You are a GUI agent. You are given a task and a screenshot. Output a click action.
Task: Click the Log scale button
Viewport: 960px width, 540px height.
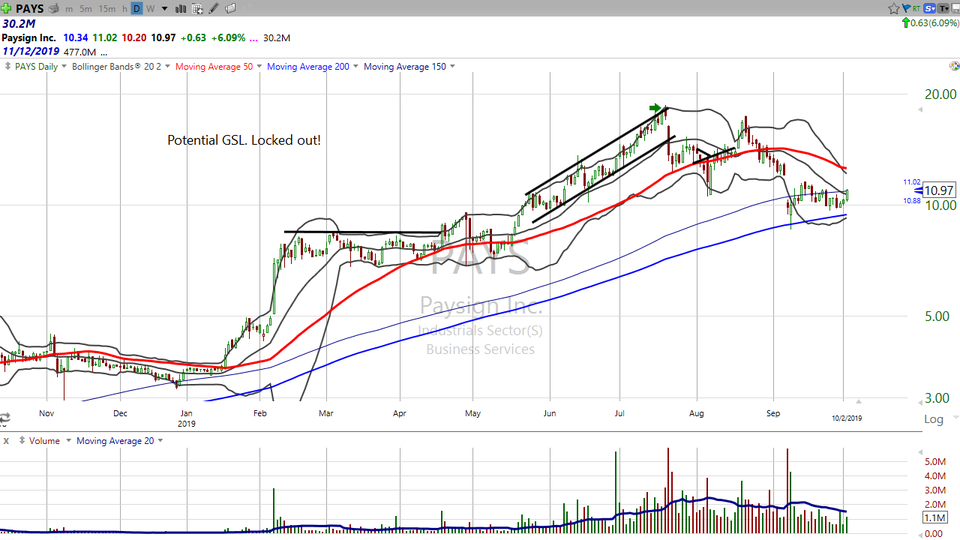(933, 419)
